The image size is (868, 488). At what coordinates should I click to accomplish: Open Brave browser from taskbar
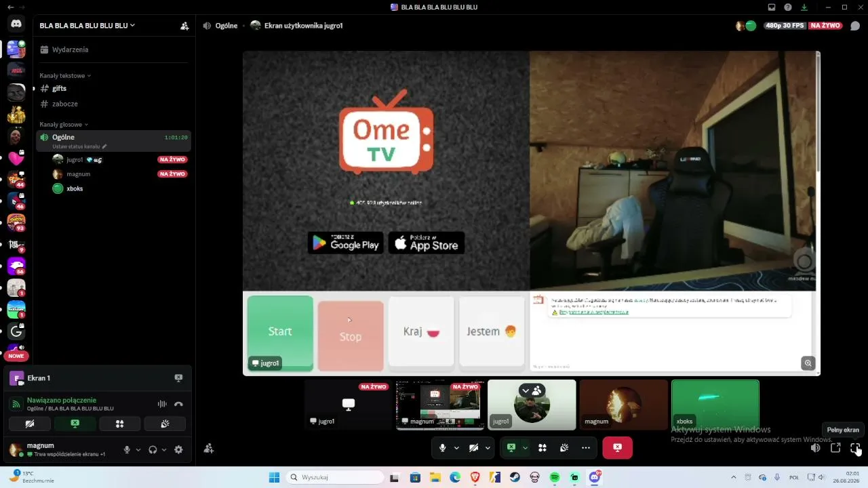pyautogui.click(x=475, y=478)
